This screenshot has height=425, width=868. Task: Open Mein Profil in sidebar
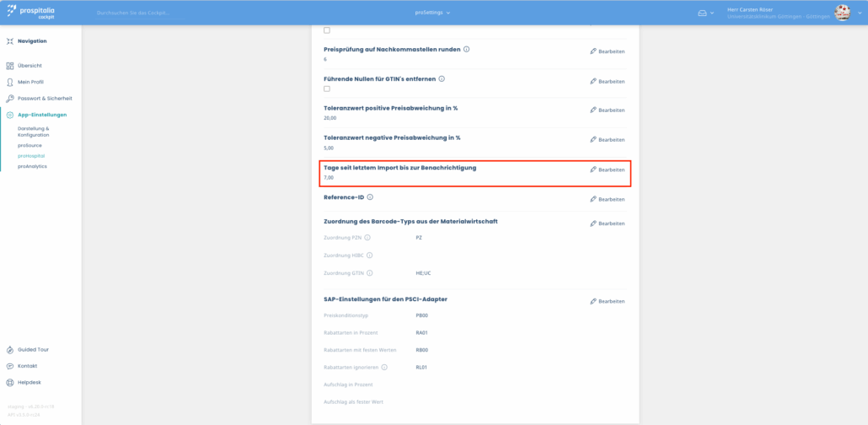click(30, 82)
